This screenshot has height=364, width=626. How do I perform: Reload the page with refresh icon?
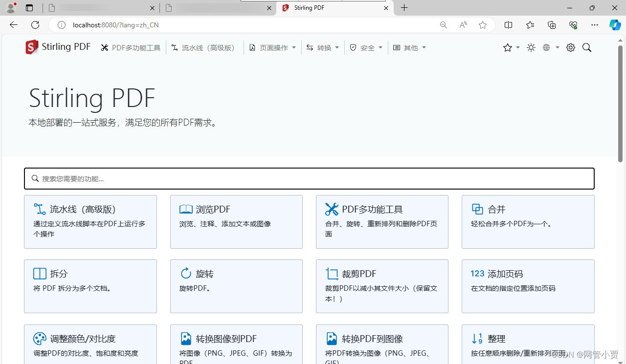pos(35,25)
